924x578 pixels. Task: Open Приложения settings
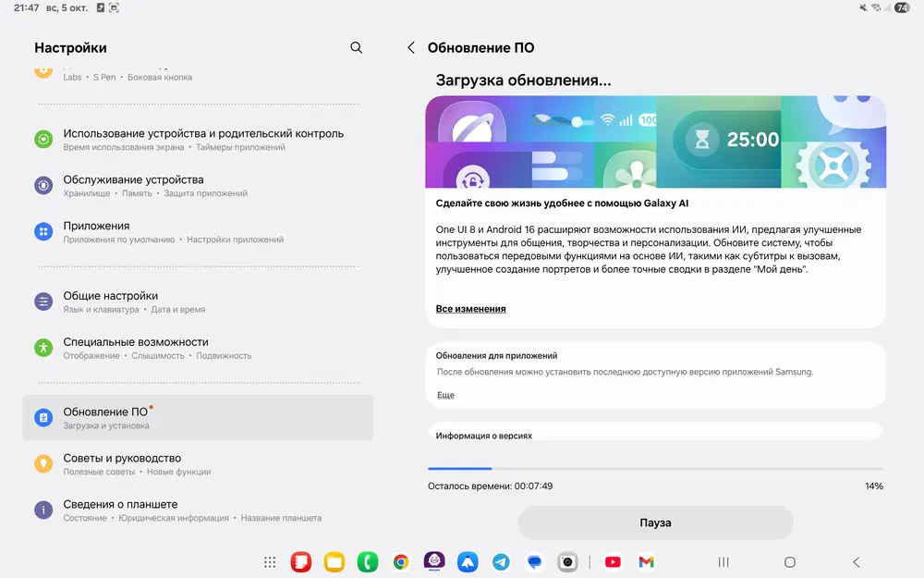[x=198, y=232]
